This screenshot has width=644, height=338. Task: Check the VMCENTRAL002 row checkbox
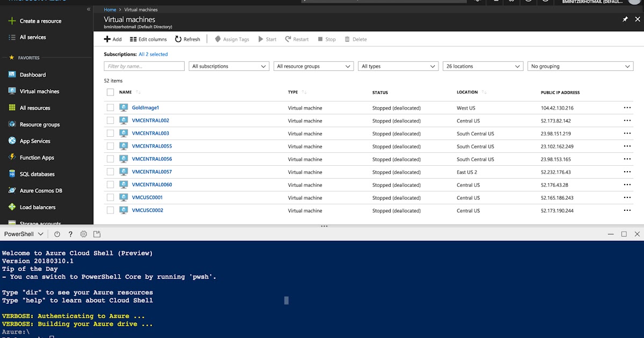click(x=110, y=120)
